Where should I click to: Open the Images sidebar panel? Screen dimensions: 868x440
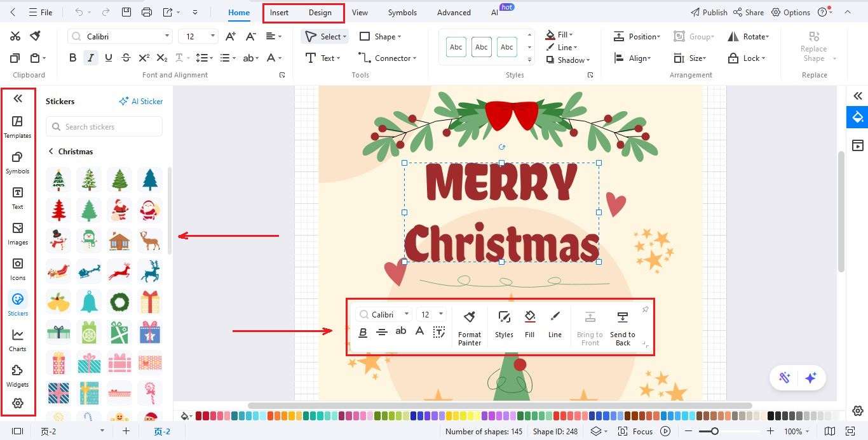tap(17, 233)
